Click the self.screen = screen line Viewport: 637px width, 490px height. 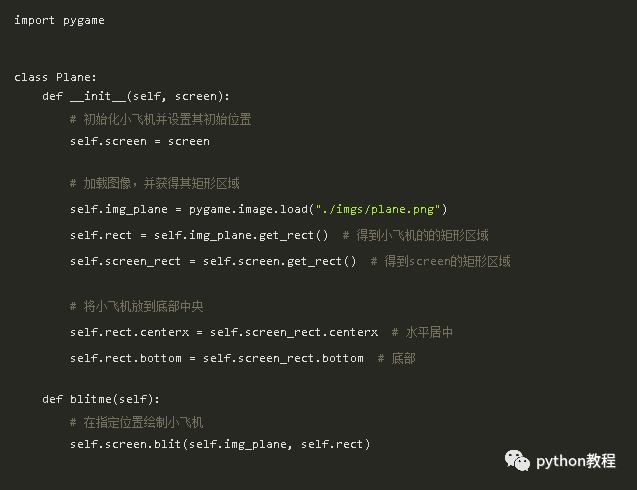click(140, 141)
